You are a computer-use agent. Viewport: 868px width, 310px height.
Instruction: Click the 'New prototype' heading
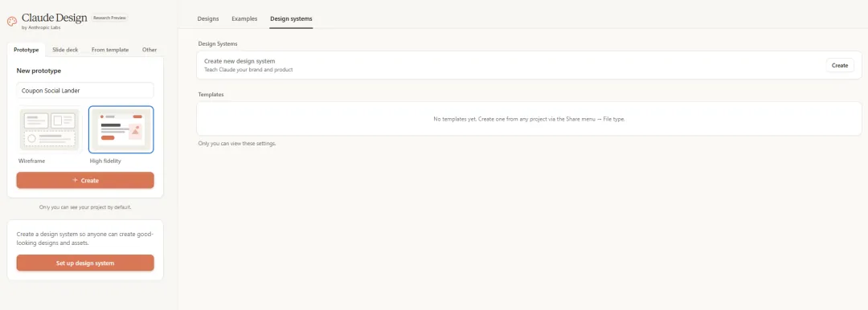[39, 71]
